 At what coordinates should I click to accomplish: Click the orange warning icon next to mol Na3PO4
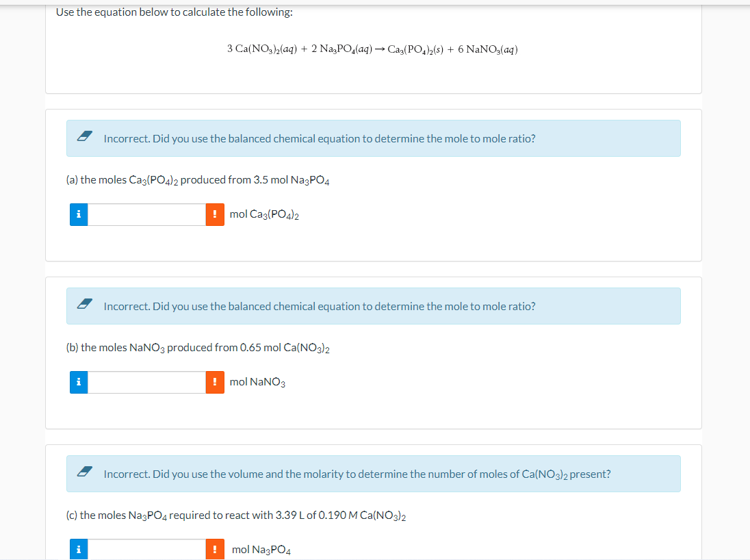point(214,548)
